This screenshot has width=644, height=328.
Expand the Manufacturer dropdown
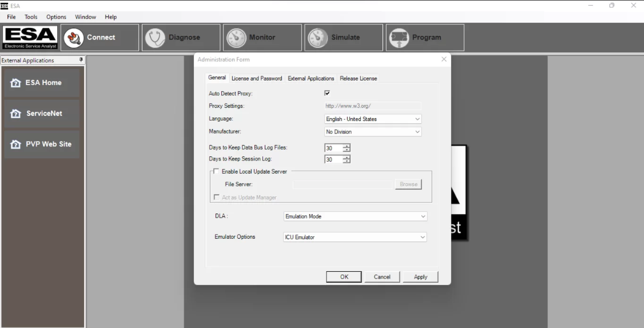[418, 131]
